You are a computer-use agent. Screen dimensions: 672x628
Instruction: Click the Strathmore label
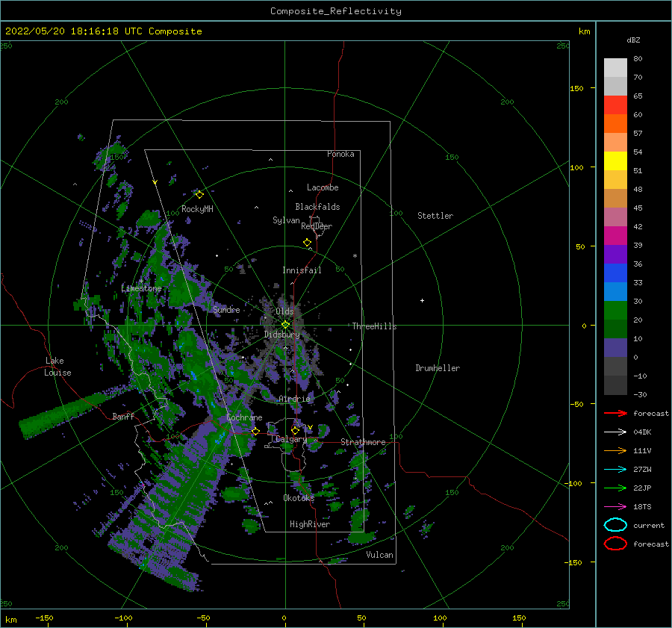click(x=363, y=442)
